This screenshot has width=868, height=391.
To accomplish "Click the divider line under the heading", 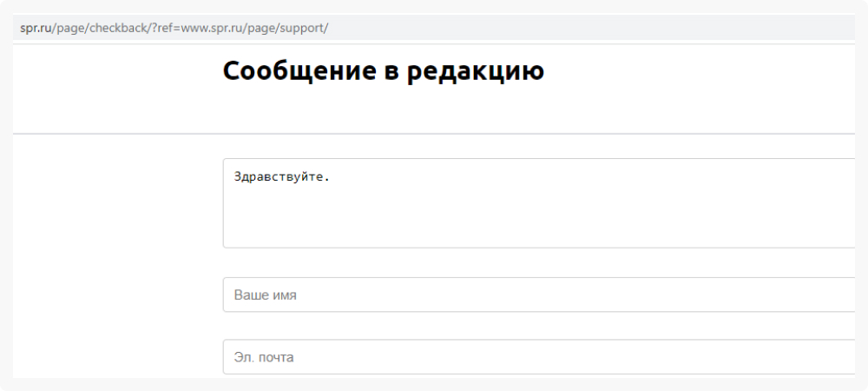I will [x=434, y=134].
